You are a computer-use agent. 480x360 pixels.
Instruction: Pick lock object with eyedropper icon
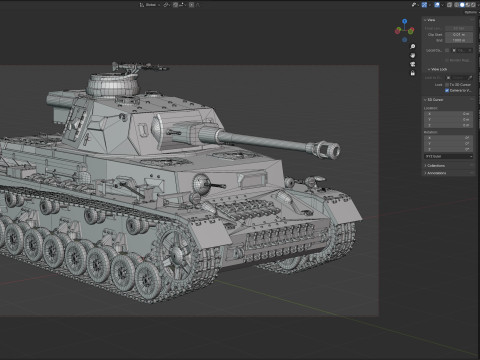tap(470, 78)
